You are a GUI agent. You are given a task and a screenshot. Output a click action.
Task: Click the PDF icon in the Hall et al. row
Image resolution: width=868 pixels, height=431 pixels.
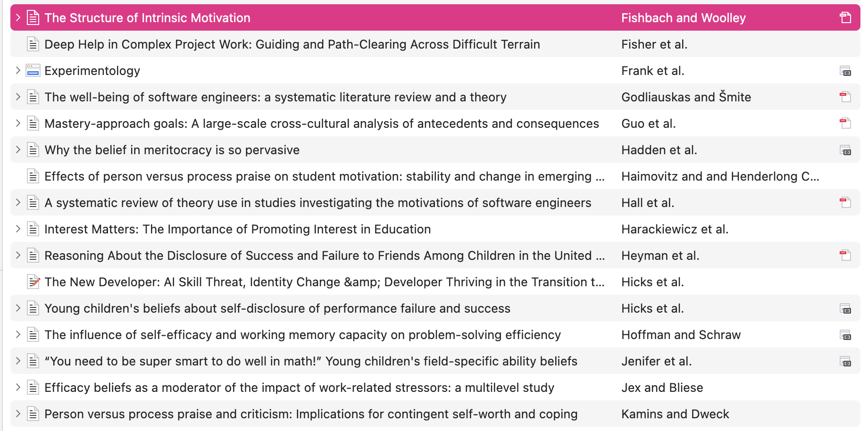pyautogui.click(x=845, y=203)
